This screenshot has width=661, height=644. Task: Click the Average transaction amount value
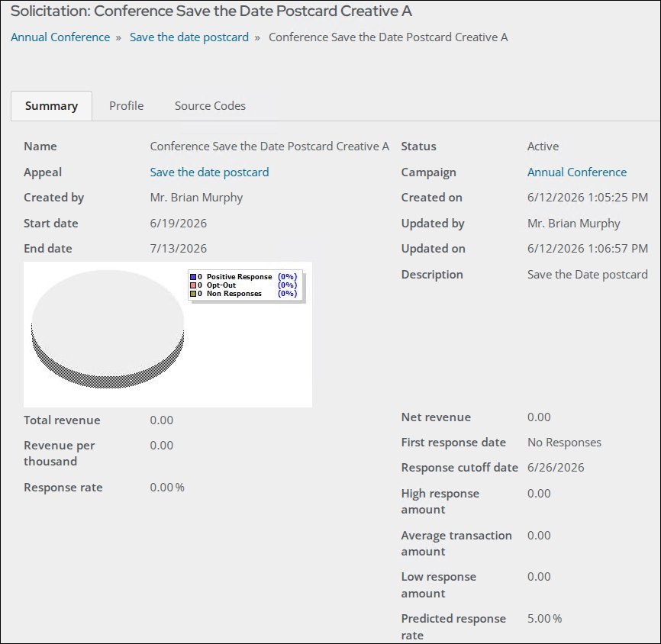pyautogui.click(x=539, y=536)
